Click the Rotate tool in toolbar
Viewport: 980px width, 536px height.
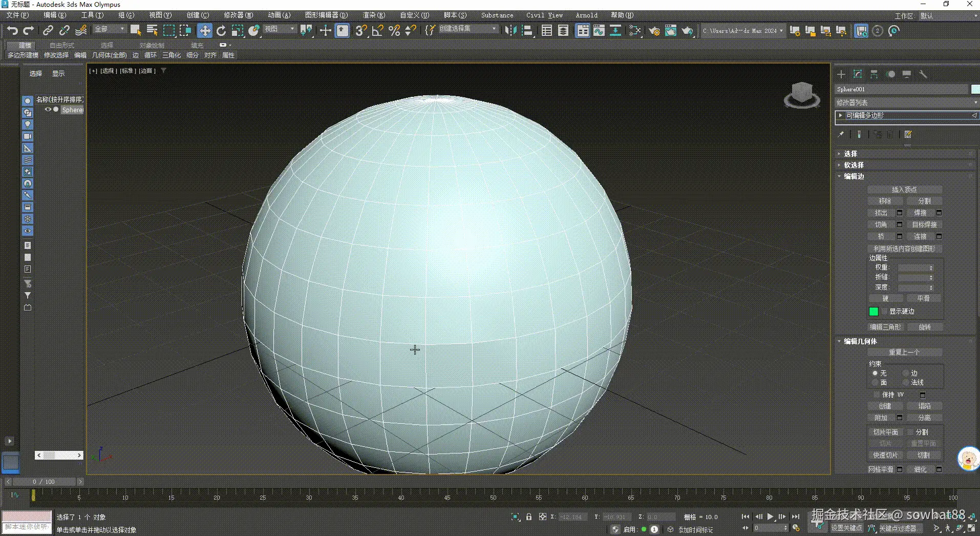[221, 31]
